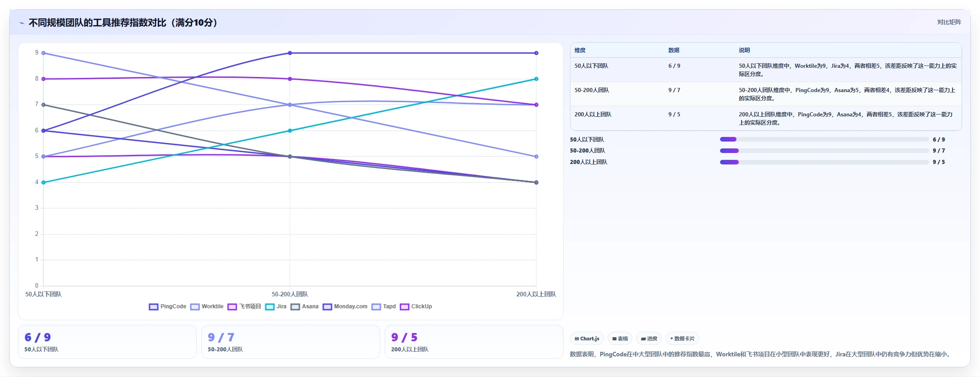Click the 50人以下团队 progress bar

825,139
